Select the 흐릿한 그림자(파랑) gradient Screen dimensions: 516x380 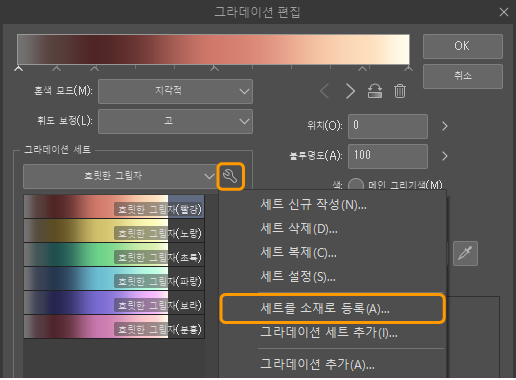click(114, 279)
